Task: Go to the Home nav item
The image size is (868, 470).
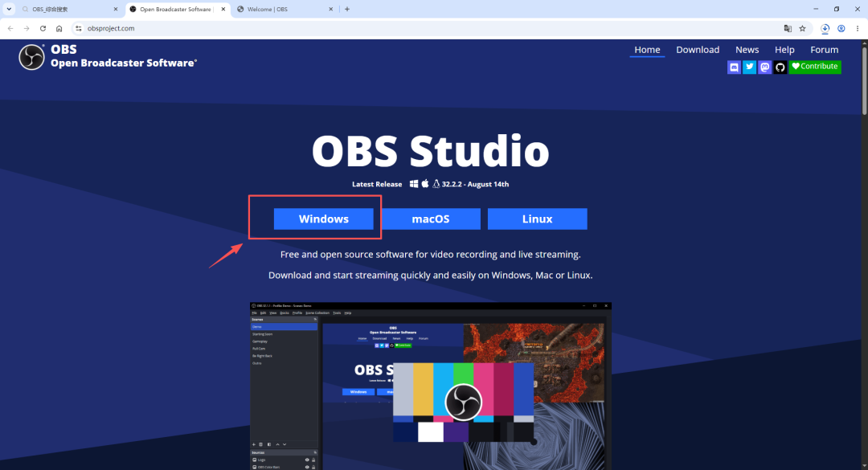Action: (x=647, y=50)
